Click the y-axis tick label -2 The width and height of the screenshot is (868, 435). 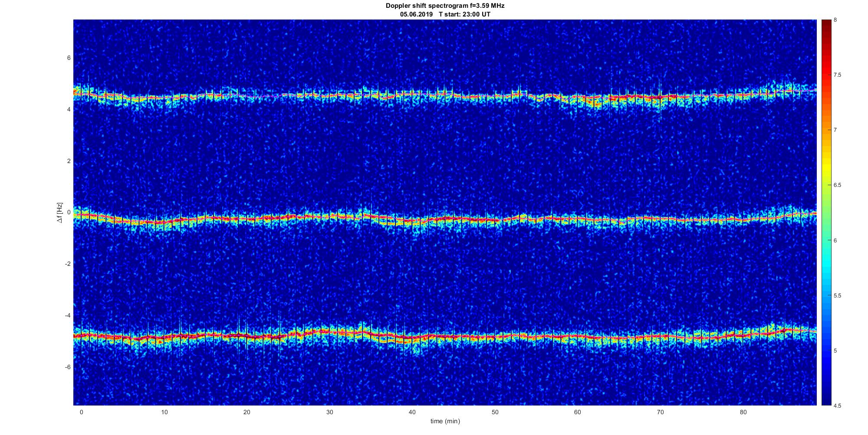coord(68,264)
